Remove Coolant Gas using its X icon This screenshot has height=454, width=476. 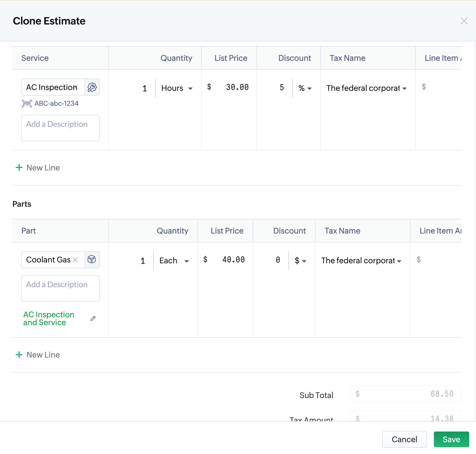tap(75, 260)
